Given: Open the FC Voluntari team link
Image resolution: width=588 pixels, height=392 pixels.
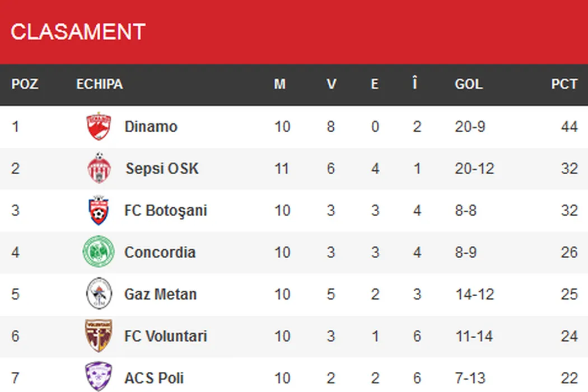Looking at the screenshot, I should tap(166, 336).
